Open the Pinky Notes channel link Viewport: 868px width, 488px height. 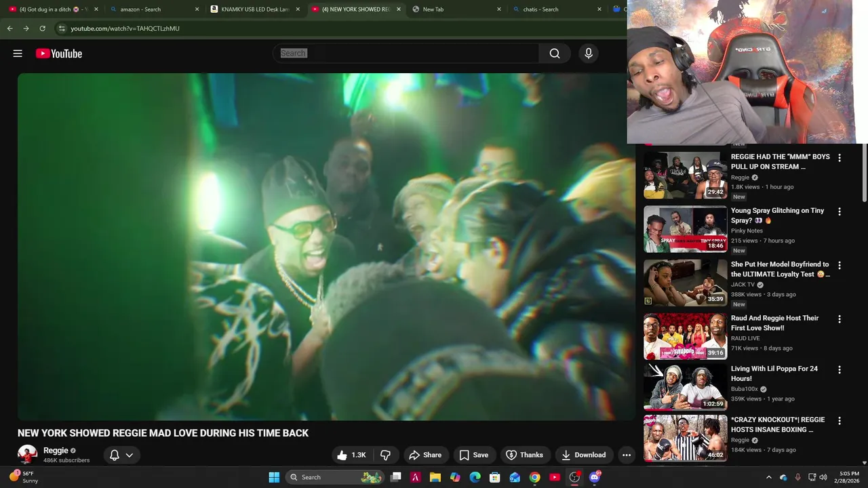747,230
